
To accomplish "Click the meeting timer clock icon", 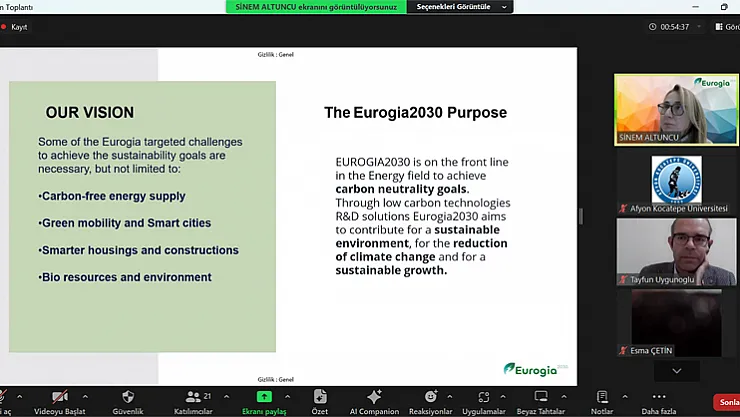I will coord(652,27).
